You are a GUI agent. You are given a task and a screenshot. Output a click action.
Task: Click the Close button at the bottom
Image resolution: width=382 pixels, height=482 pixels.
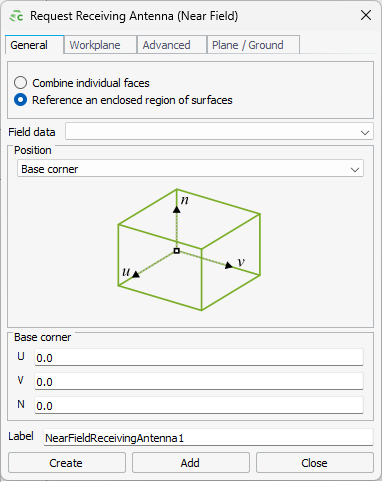click(x=315, y=463)
